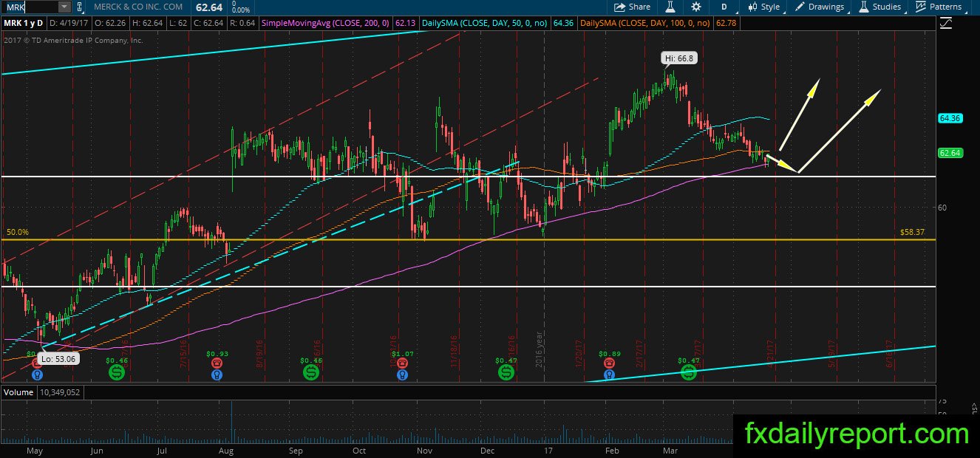The image size is (980, 458).
Task: Open the Patterns menu
Action: coord(939,7)
